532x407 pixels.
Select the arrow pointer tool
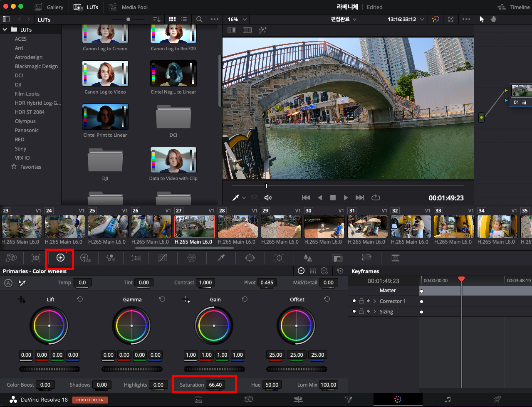[482, 19]
